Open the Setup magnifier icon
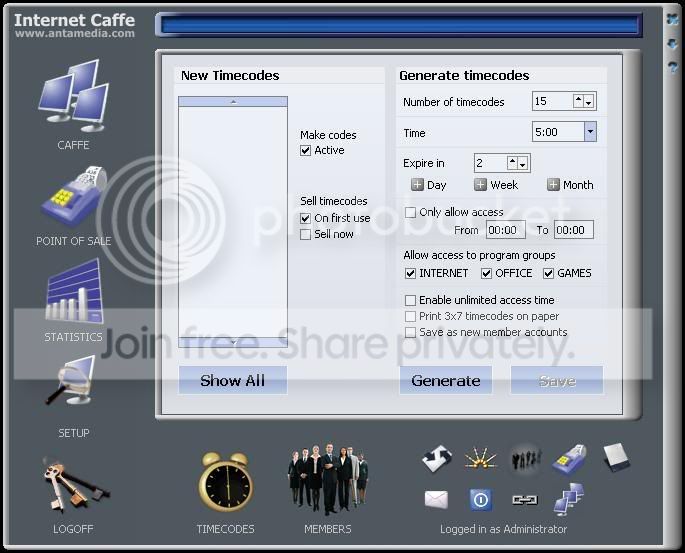 (x=72, y=380)
